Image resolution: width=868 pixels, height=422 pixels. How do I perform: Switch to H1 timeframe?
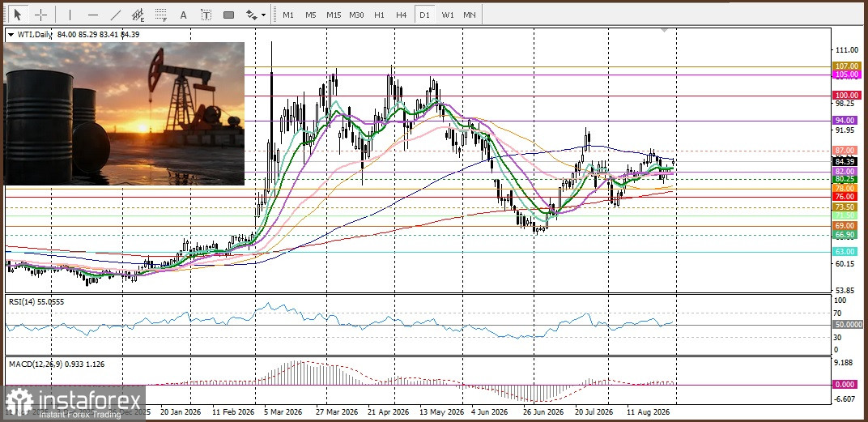pos(379,15)
